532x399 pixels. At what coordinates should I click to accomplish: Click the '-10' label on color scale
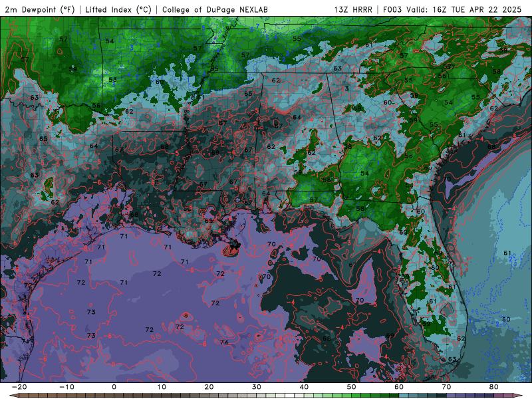[66, 387]
